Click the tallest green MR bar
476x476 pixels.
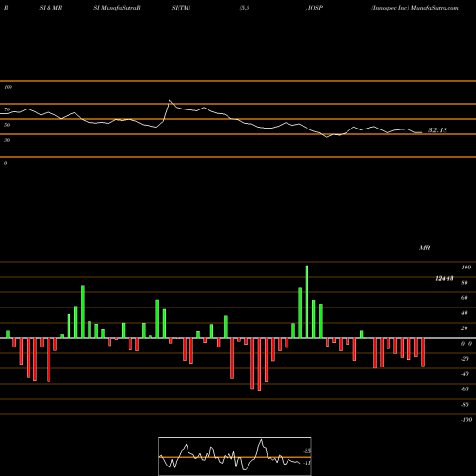coord(307,302)
